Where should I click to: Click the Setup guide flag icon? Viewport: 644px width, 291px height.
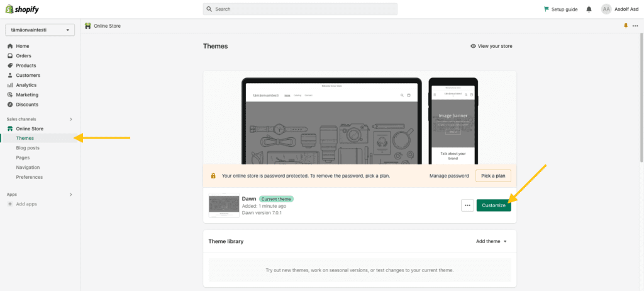[547, 9]
